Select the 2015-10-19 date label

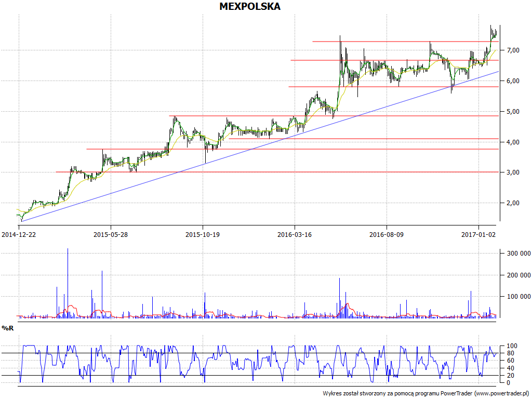[x=203, y=234]
